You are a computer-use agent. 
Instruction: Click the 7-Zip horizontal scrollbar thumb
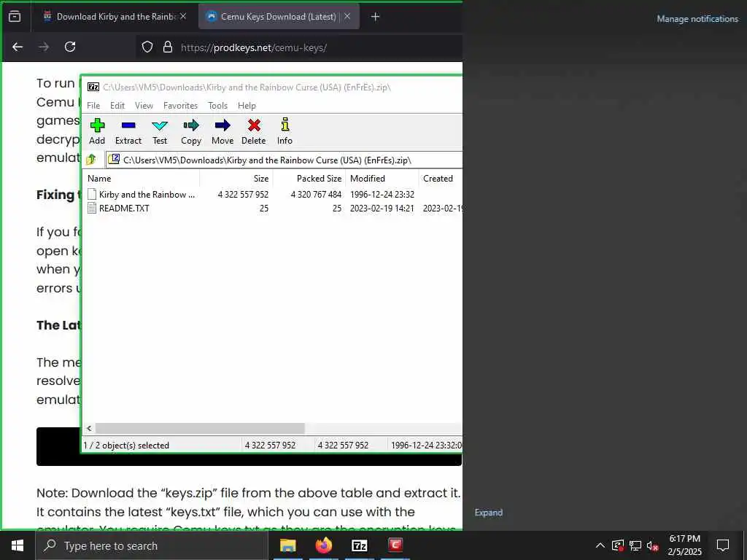pos(200,428)
